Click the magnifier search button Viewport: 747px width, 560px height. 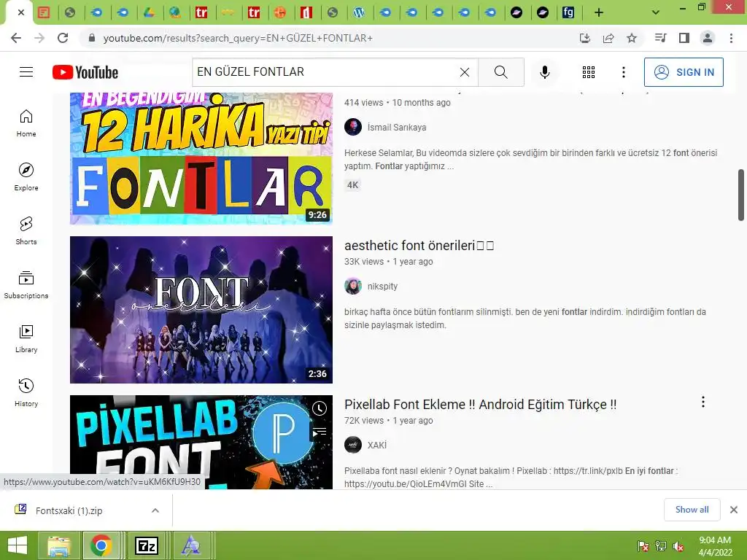[500, 72]
